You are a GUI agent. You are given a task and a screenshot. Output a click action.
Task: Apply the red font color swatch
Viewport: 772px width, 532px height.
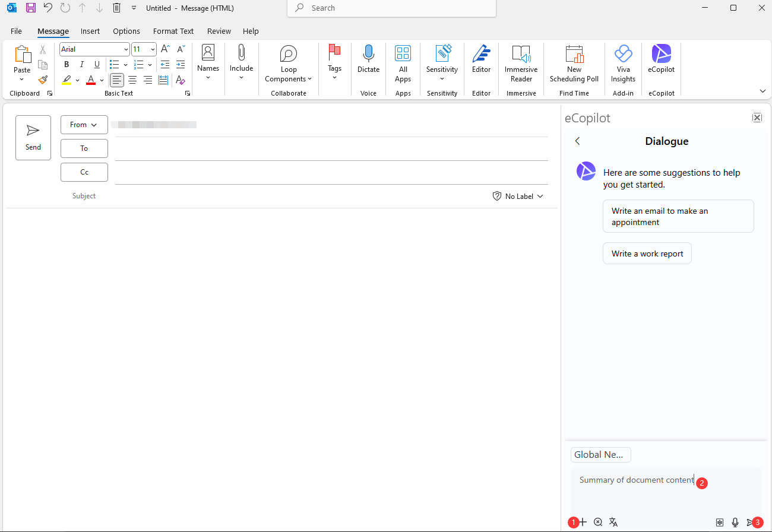[x=91, y=80]
